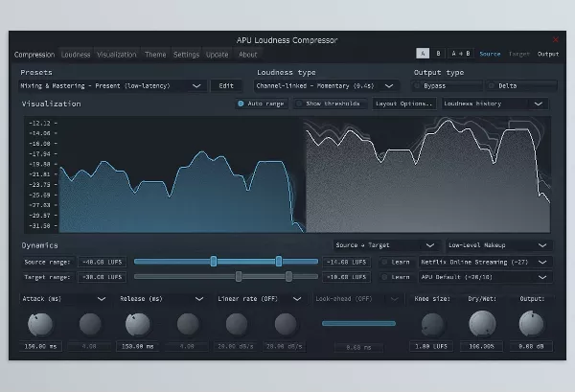
Task: Open the Presets dropdown
Action: [x=112, y=86]
